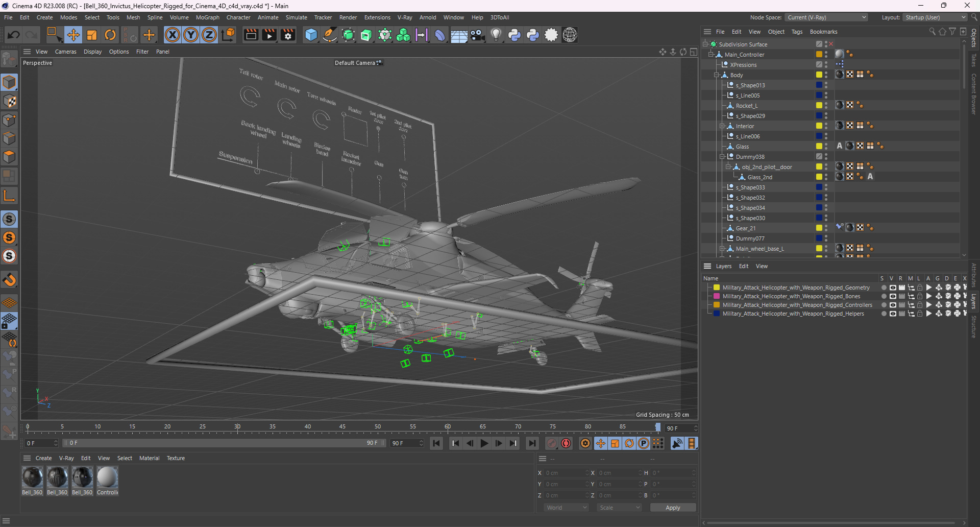Collapse Dummy038 hierarchy
The height and width of the screenshot is (527, 980).
(722, 157)
